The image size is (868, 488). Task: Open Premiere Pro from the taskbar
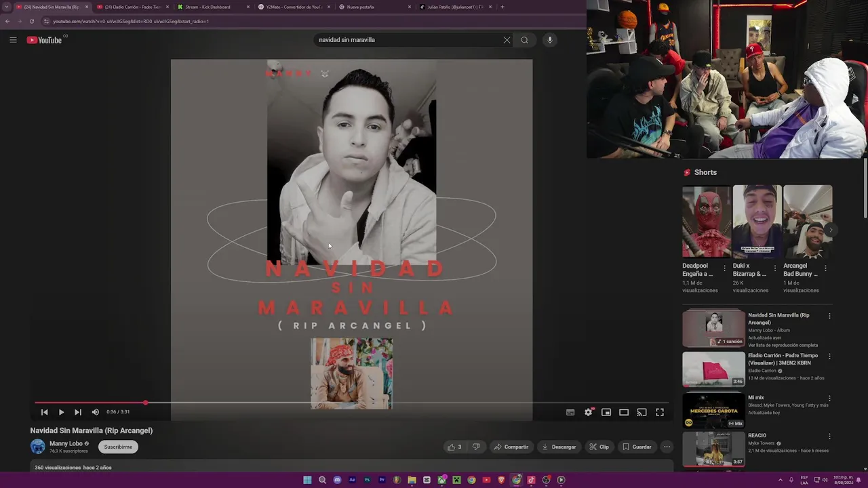[382, 480]
